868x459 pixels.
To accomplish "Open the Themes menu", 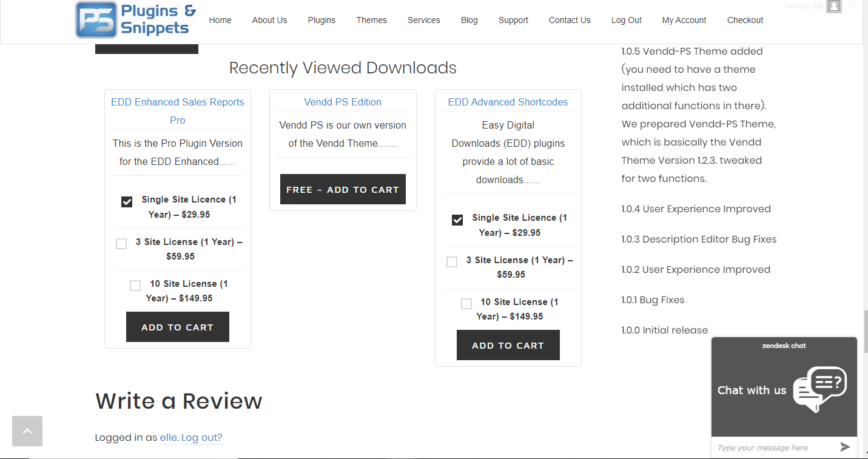I will tap(372, 20).
